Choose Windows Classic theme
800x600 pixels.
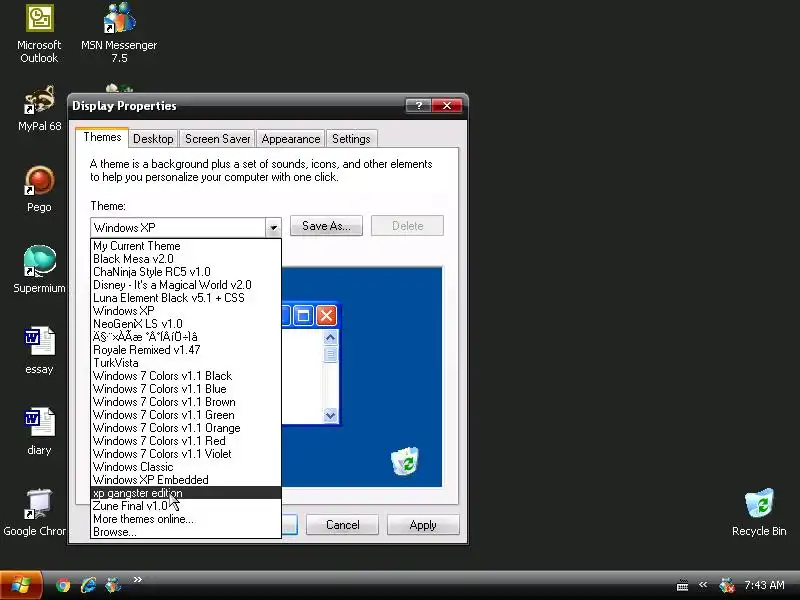[186, 467]
